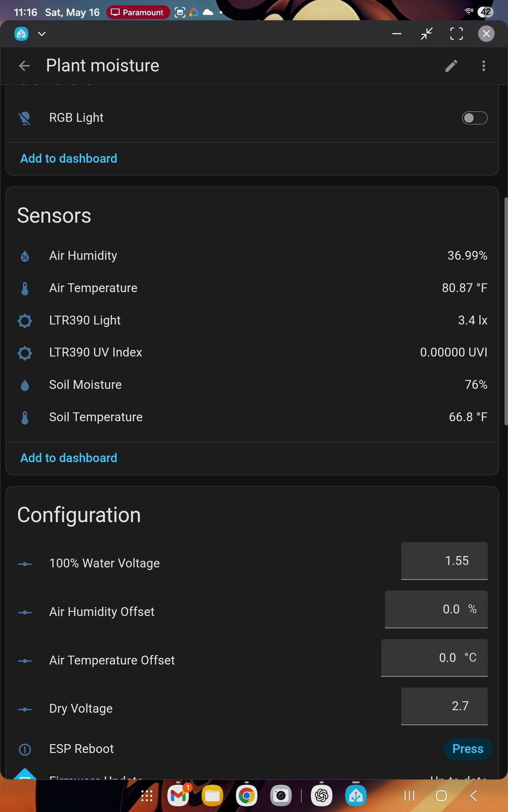
Task: Expand the app dropdown chevron in title bar
Action: tap(42, 34)
